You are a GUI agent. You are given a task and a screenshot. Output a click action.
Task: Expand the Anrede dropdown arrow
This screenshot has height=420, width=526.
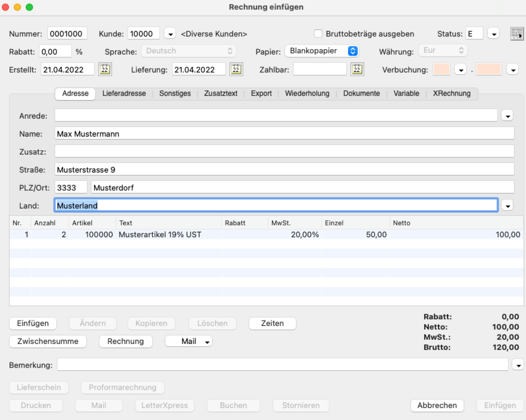tap(507, 116)
